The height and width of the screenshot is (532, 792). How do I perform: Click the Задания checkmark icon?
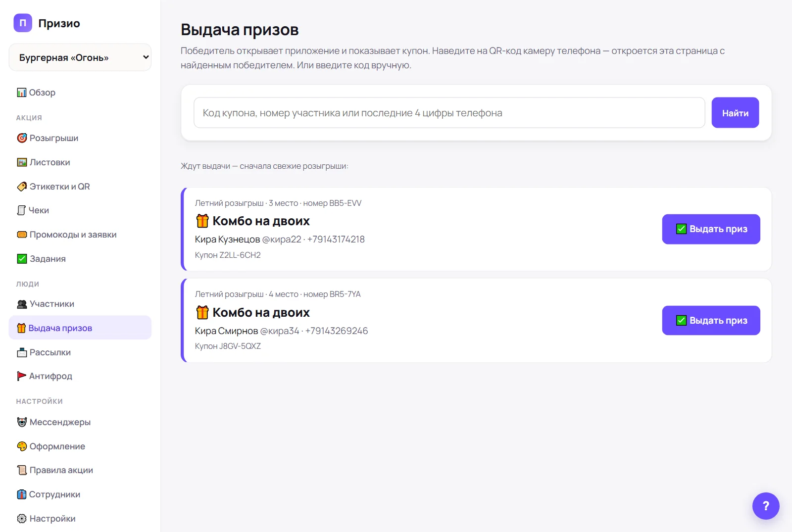click(x=22, y=259)
